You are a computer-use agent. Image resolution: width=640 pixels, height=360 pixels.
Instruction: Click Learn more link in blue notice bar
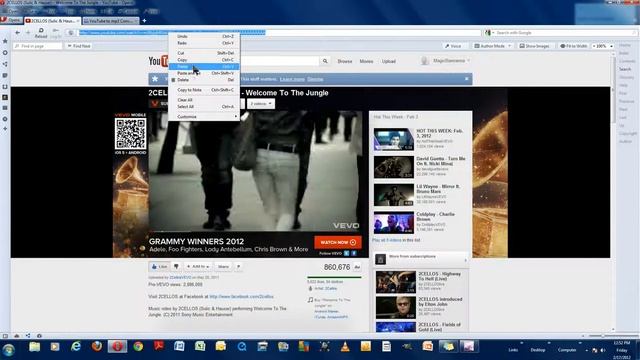point(292,79)
